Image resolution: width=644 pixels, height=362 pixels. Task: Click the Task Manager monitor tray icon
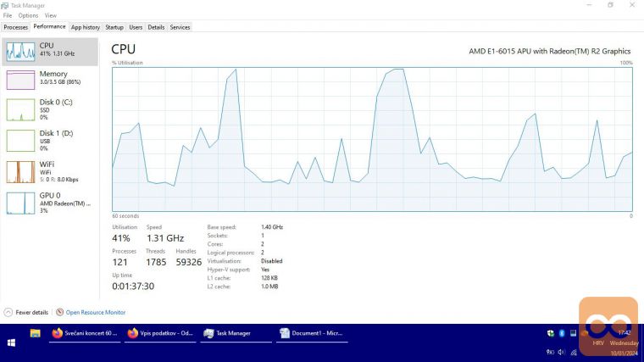coord(573,333)
